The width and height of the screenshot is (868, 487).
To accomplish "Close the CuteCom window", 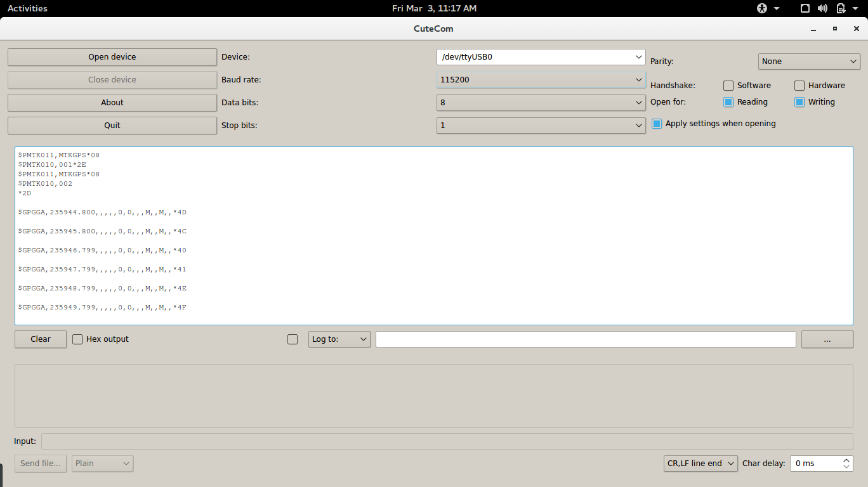I will point(857,29).
